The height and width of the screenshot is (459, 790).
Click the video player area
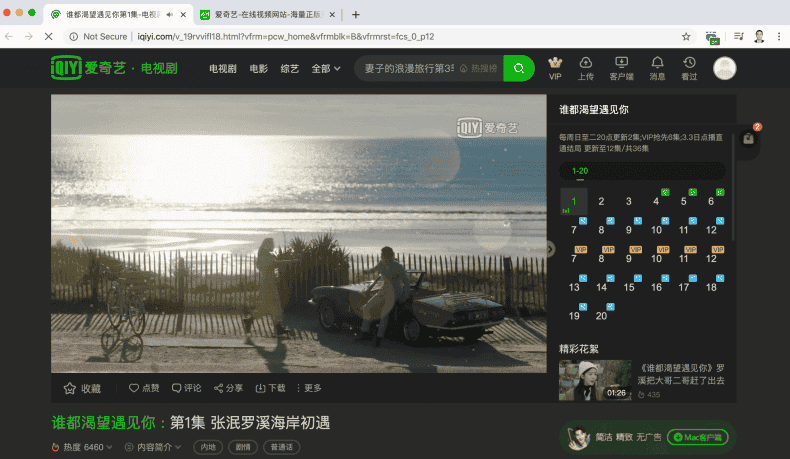pos(298,233)
